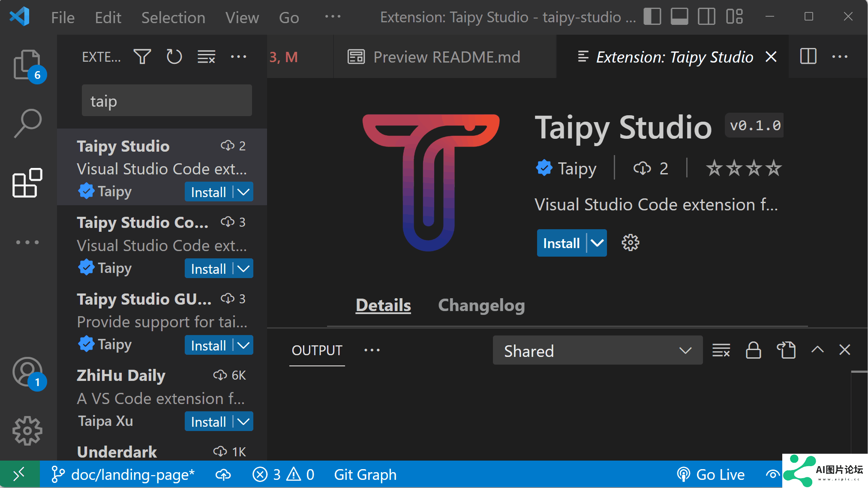Image resolution: width=868 pixels, height=488 pixels.
Task: Filter extensions with the funnel icon
Action: 142,57
